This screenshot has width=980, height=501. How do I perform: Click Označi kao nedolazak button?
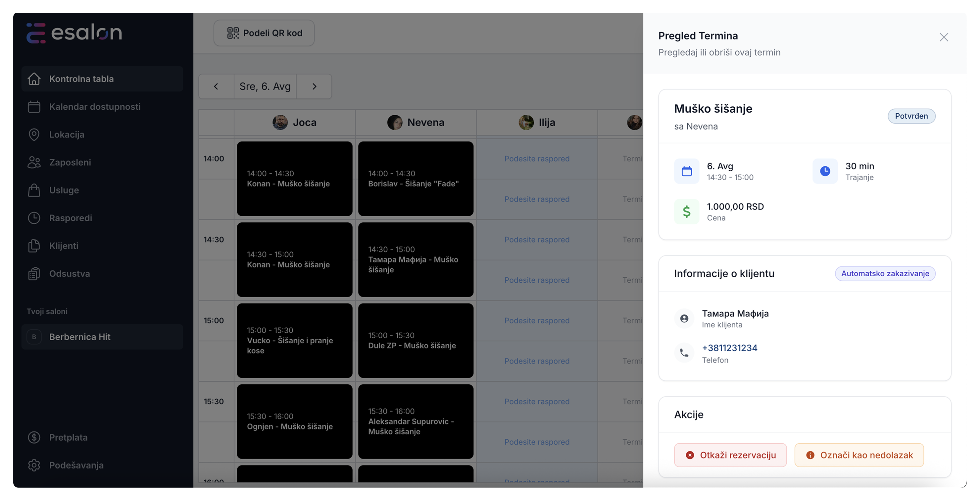[x=858, y=455]
